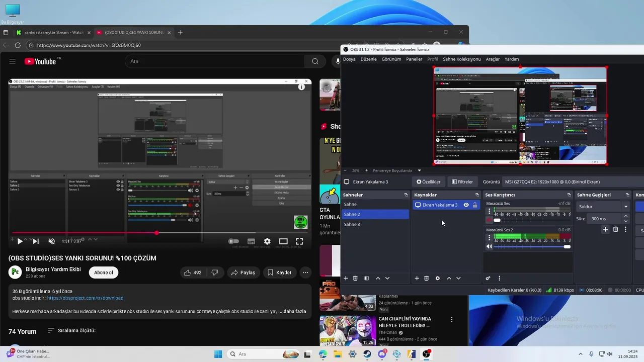The height and width of the screenshot is (362, 644).
Task: Unmute the YouTube player
Action: click(x=51, y=241)
